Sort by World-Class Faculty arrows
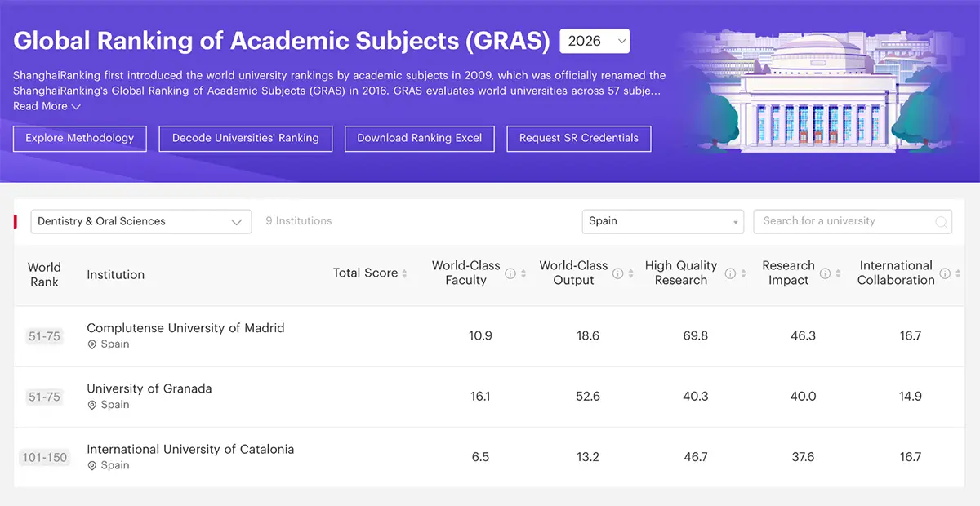This screenshot has height=506, width=980. click(x=523, y=273)
